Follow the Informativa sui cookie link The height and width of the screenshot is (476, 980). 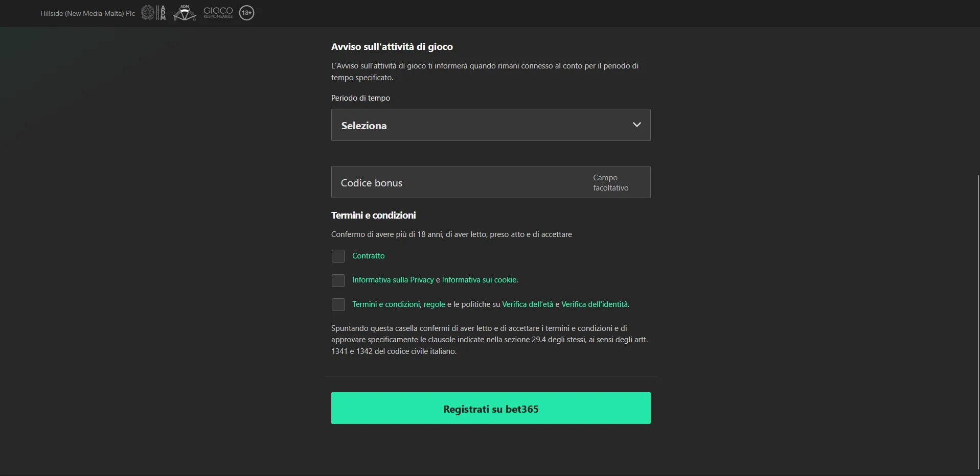pyautogui.click(x=479, y=280)
